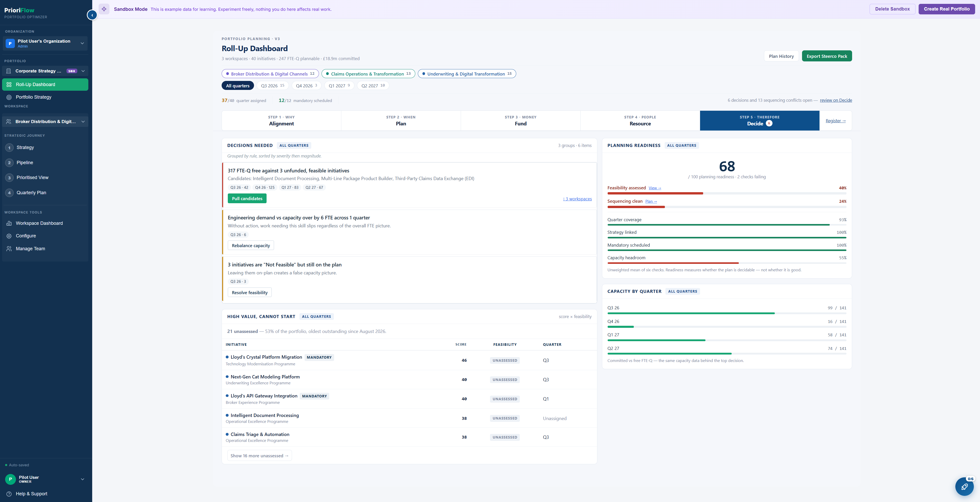This screenshot has width=980, height=502.
Task: Open the Register link
Action: pos(836,121)
